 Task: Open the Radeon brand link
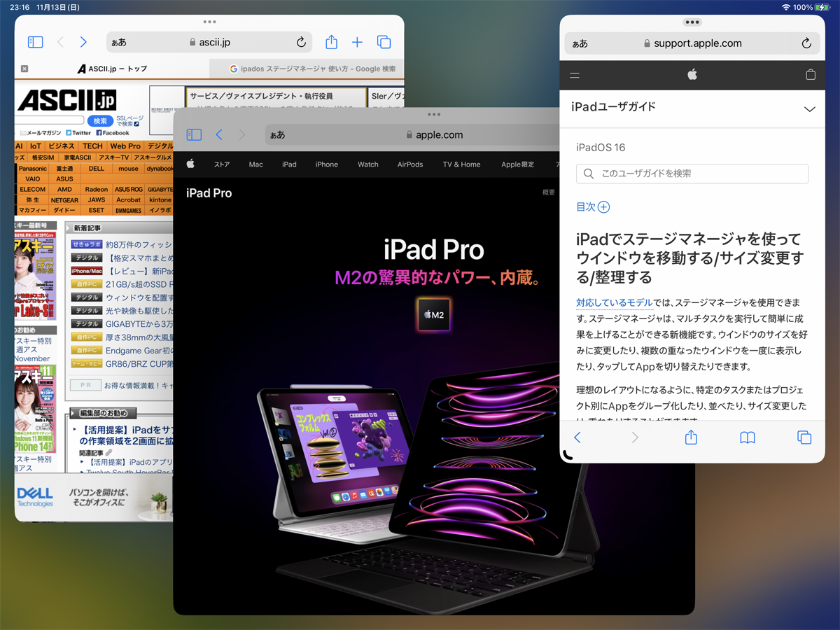click(x=97, y=190)
